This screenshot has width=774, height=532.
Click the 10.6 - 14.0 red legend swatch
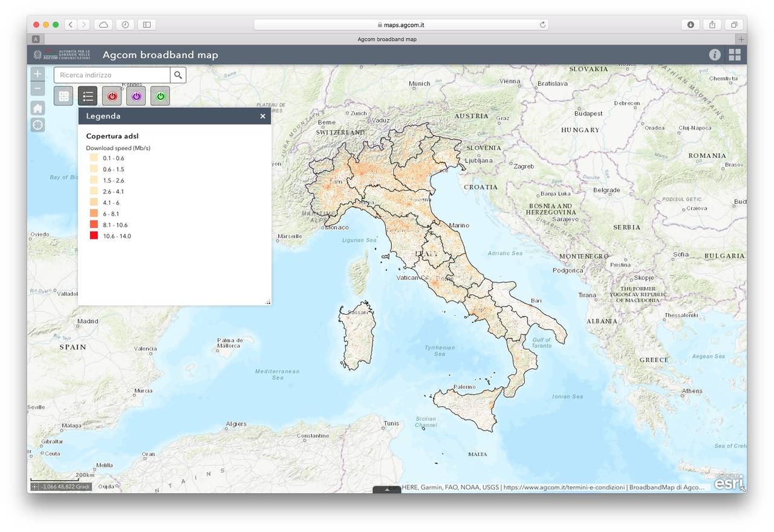coord(94,236)
